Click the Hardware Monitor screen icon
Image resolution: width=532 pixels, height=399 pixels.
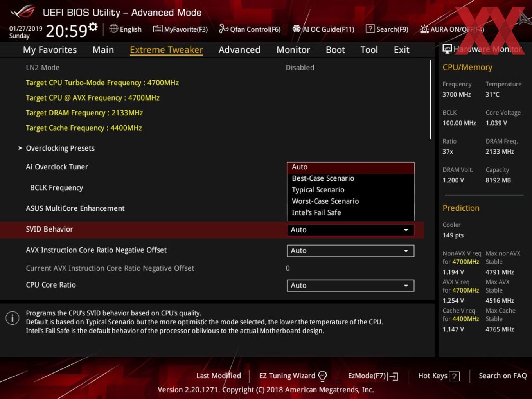pos(447,49)
